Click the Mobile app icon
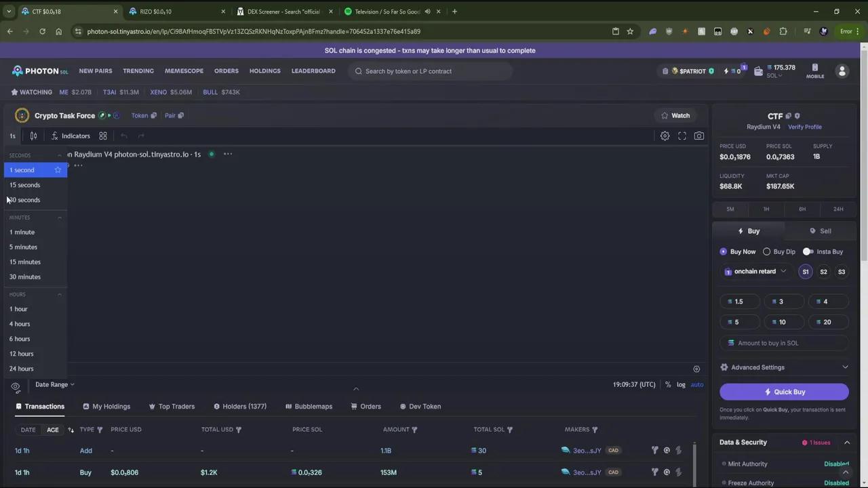This screenshot has width=868, height=488. [x=815, y=71]
